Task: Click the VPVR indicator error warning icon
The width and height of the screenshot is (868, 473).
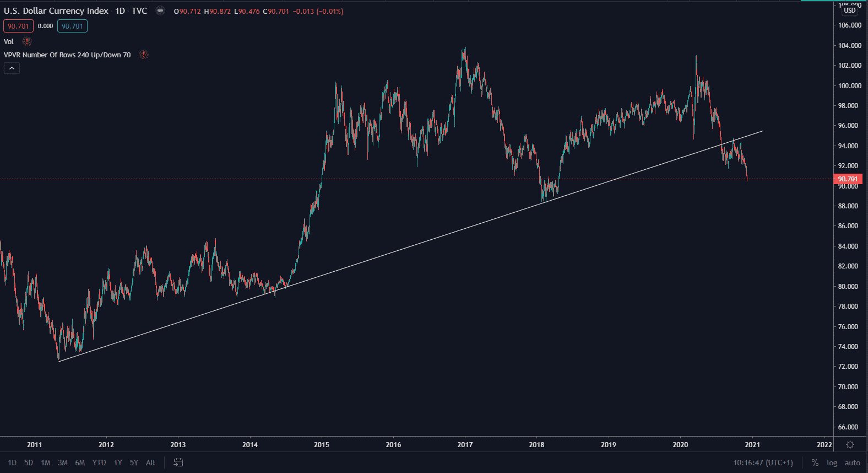Action: pyautogui.click(x=144, y=55)
